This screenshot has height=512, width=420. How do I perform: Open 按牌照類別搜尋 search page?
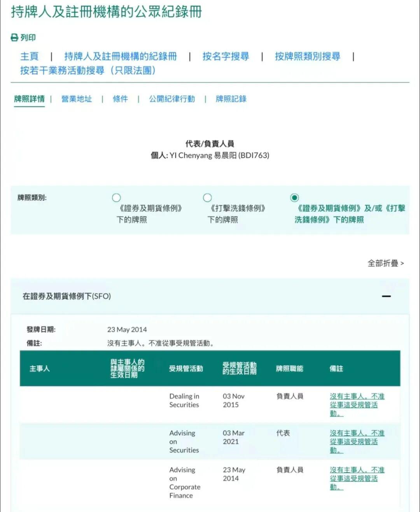click(x=307, y=56)
